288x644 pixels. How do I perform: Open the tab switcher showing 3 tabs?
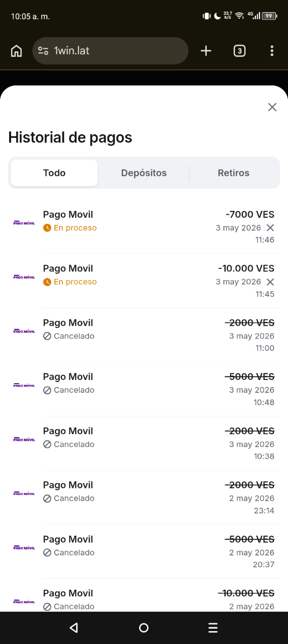coord(240,51)
